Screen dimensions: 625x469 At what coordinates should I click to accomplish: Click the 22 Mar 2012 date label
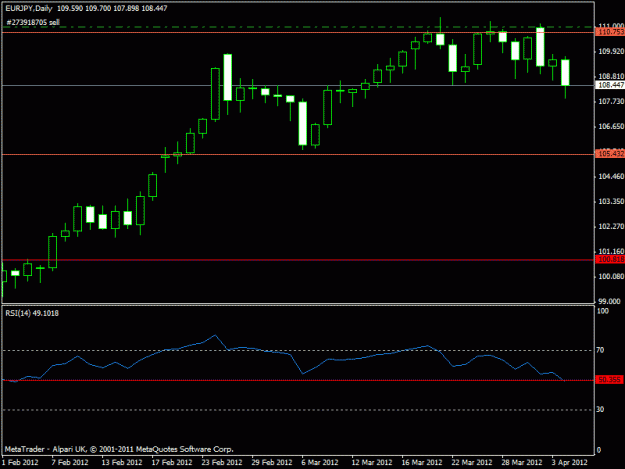(x=472, y=462)
